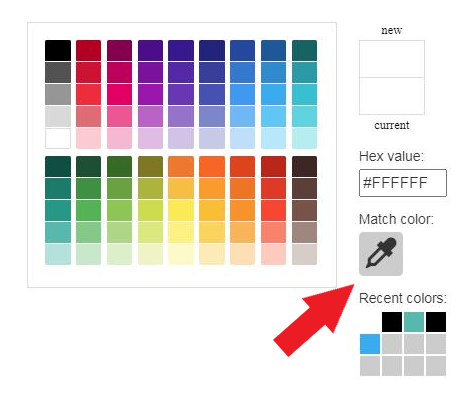Pick the olive green swatch
This screenshot has height=402, width=474.
pyautogui.click(x=150, y=166)
